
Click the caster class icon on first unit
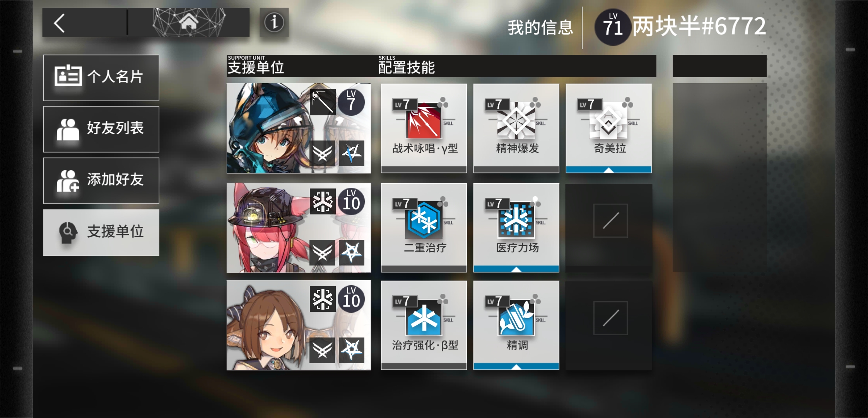click(323, 102)
